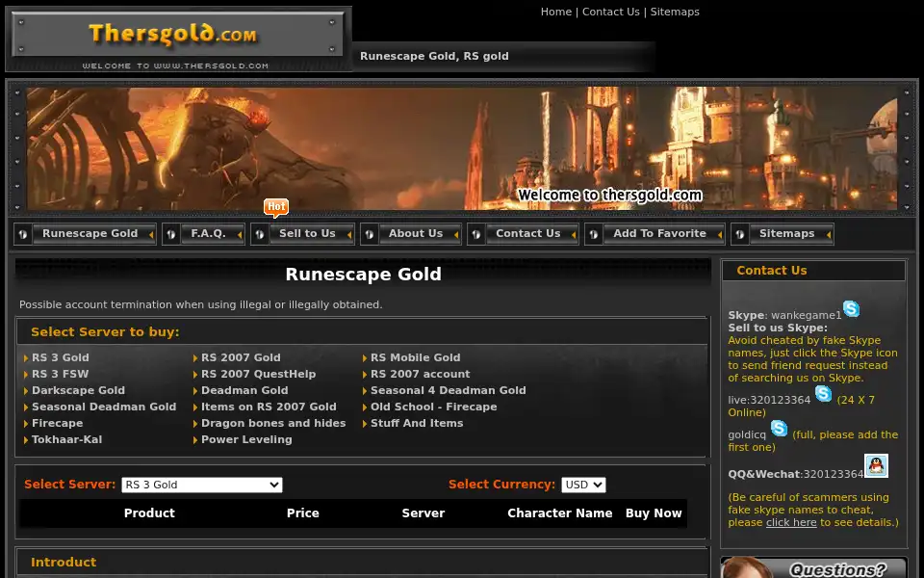
Task: Click the Thersgold.com logo
Action: pos(179,39)
